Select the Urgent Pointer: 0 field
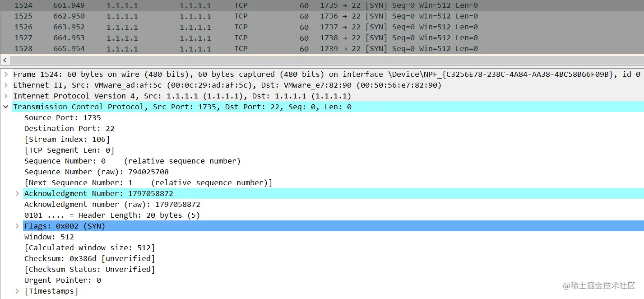 [63, 280]
